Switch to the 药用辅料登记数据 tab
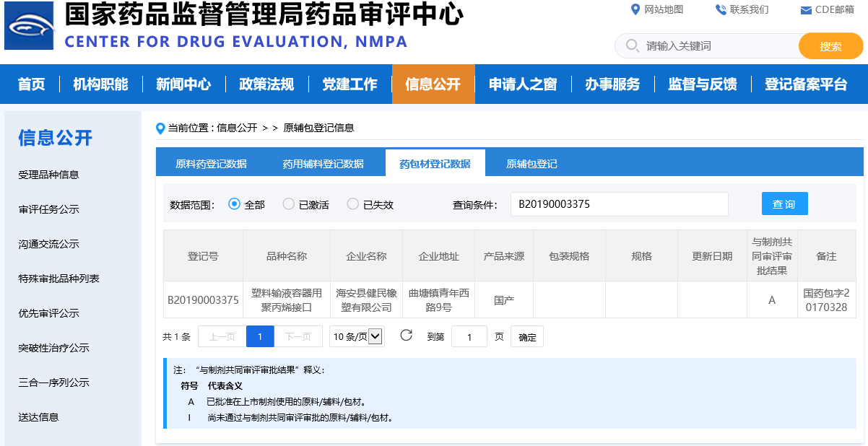 click(323, 164)
